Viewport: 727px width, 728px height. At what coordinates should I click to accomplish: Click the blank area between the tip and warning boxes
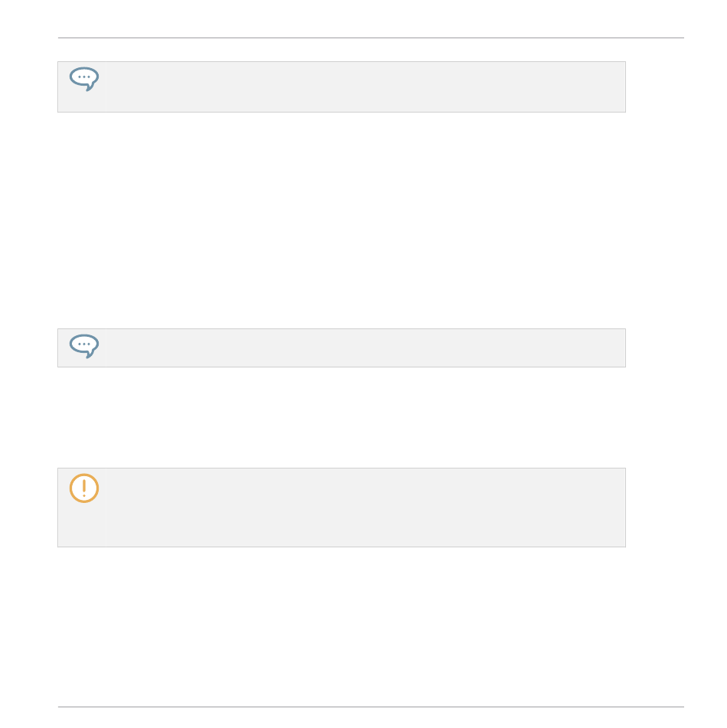click(x=341, y=417)
